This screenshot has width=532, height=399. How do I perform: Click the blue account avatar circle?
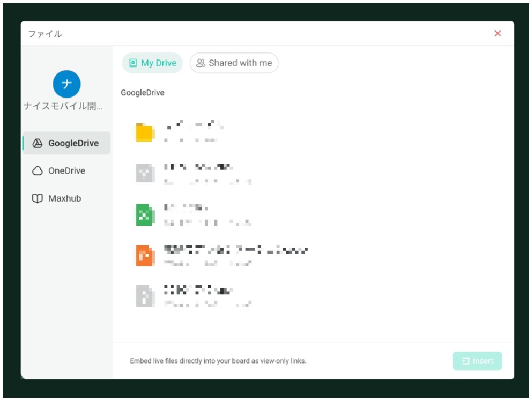tap(67, 84)
